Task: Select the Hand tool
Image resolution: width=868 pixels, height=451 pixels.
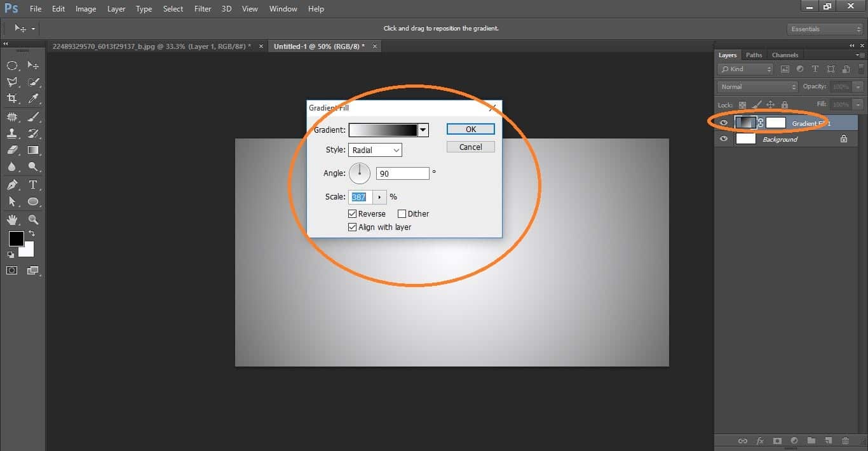Action: tap(12, 220)
